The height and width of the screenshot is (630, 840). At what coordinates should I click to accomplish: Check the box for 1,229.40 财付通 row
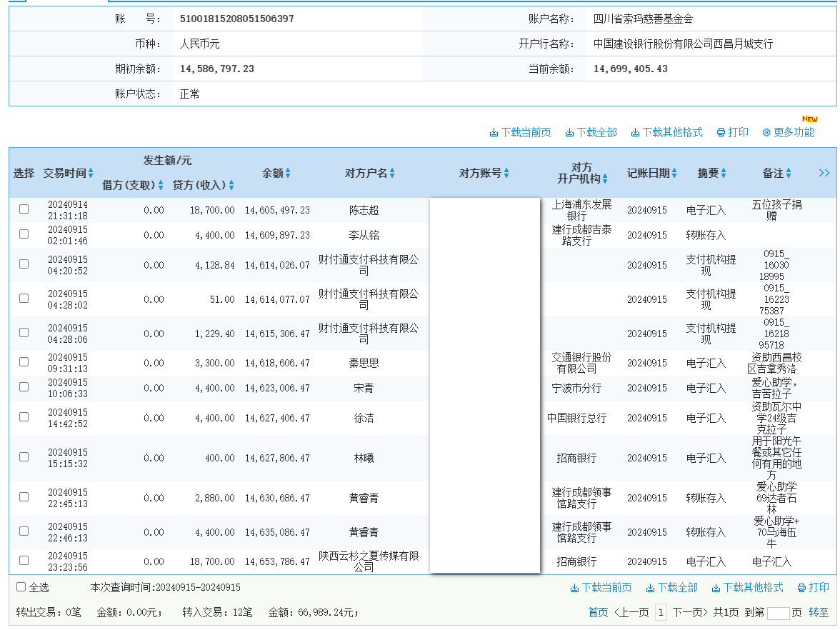click(x=24, y=333)
